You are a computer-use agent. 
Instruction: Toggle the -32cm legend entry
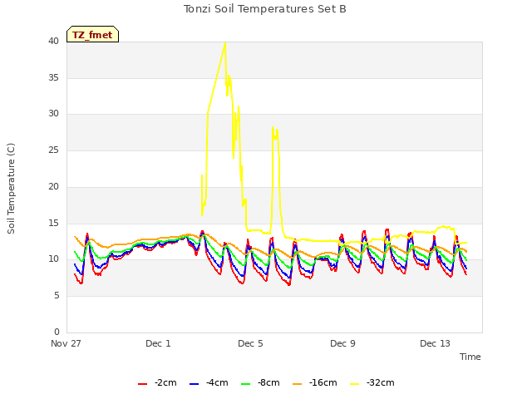pos(372,383)
